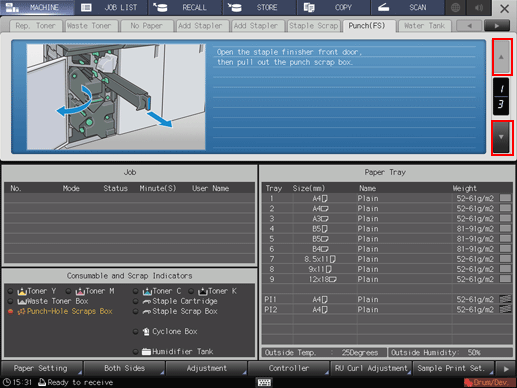
Task: Go to previous guidance page up arrow
Action: tap(501, 57)
